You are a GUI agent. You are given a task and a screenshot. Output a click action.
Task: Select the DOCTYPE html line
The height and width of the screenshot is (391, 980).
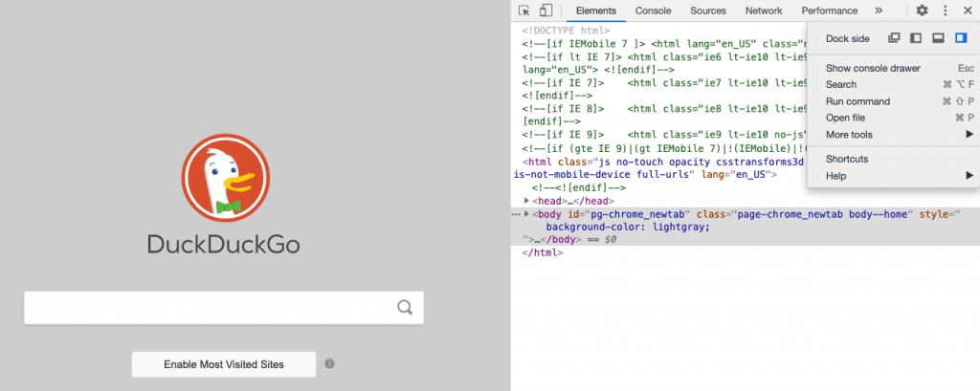click(566, 30)
